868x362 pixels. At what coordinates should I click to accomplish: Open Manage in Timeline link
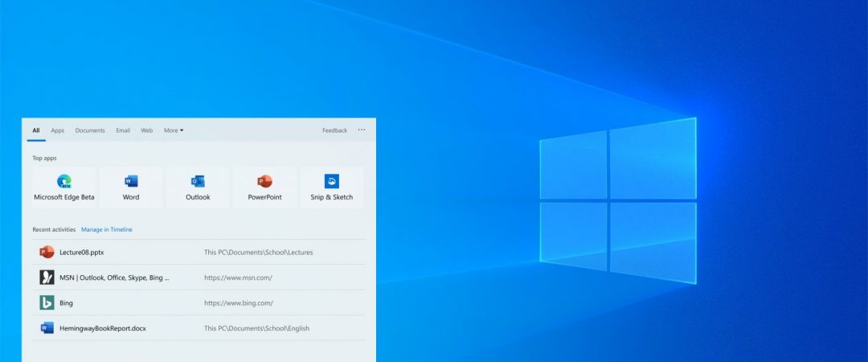tap(107, 229)
